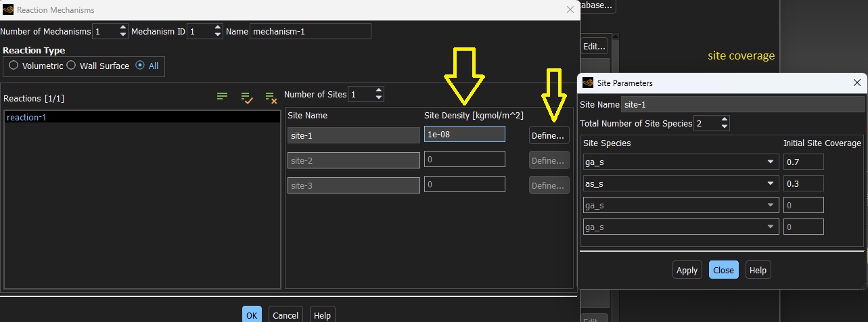This screenshot has height=322, width=868.
Task: Click the mechanism Name text field
Action: click(310, 31)
